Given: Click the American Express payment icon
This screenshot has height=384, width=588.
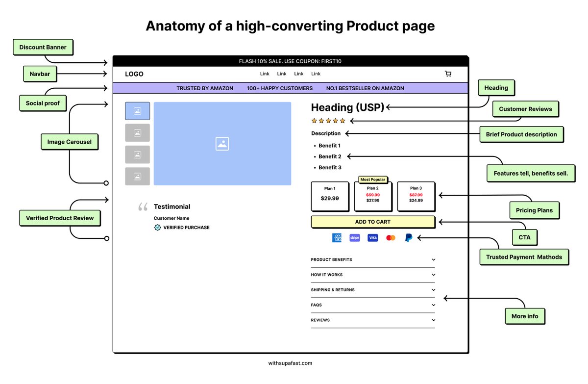Looking at the screenshot, I should pyautogui.click(x=337, y=238).
